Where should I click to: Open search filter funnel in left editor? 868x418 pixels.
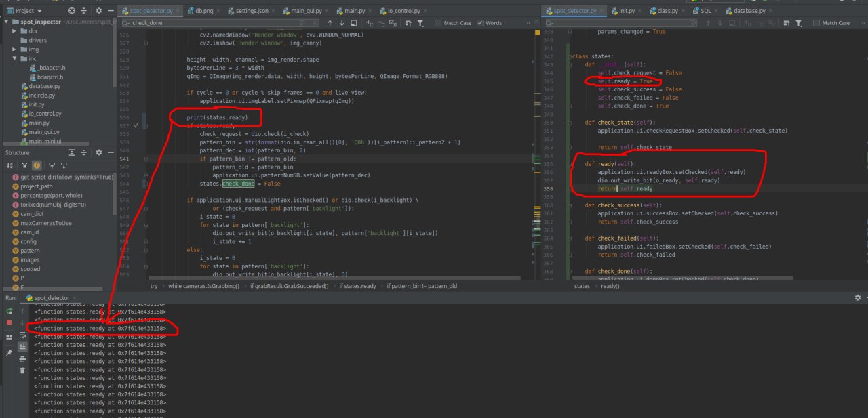[421, 23]
